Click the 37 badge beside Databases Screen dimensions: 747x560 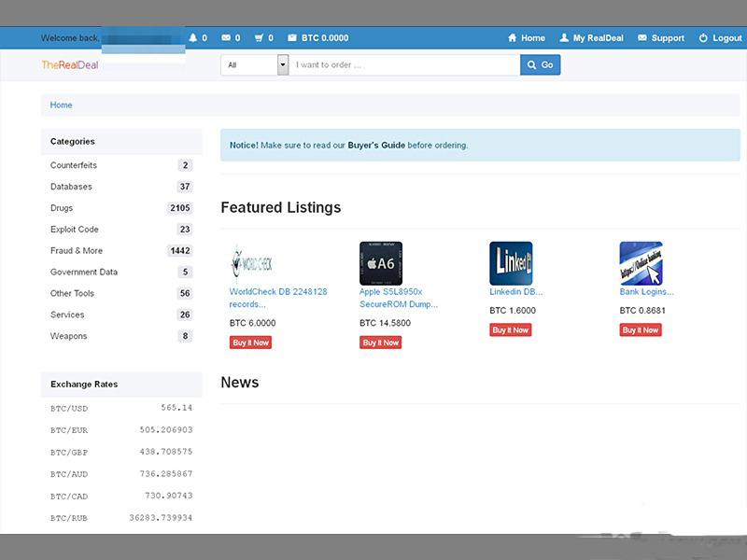coord(185,186)
